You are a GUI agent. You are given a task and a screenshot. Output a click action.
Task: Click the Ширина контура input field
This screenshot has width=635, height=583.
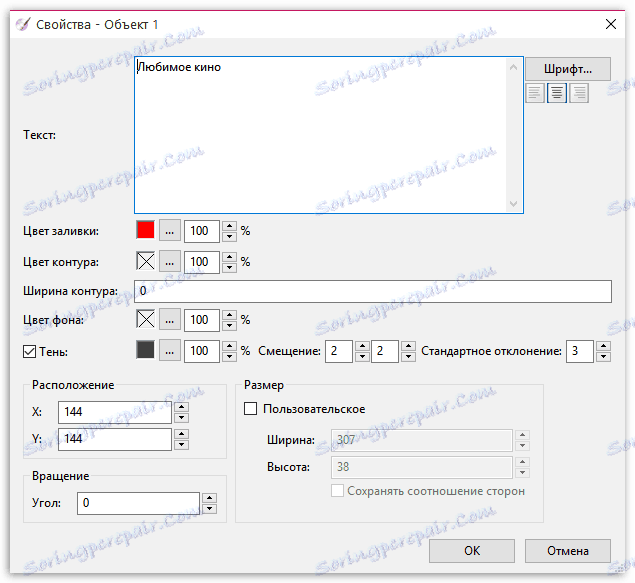point(373,291)
